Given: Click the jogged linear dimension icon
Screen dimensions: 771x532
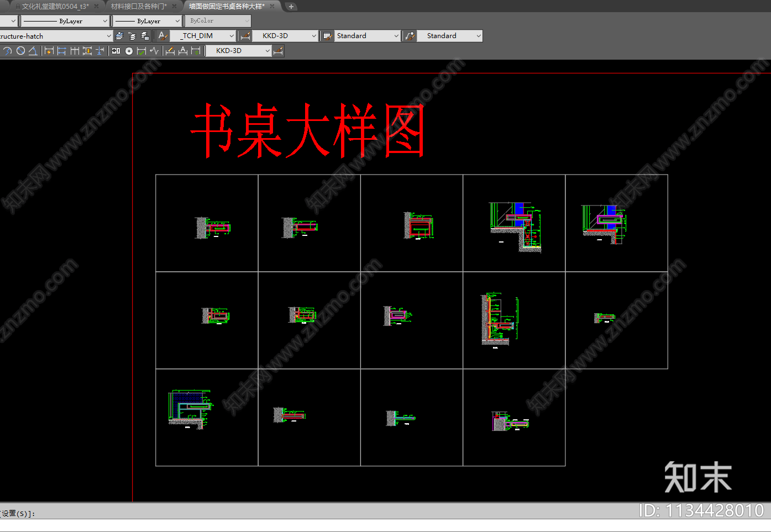Looking at the screenshot, I should click(x=154, y=51).
